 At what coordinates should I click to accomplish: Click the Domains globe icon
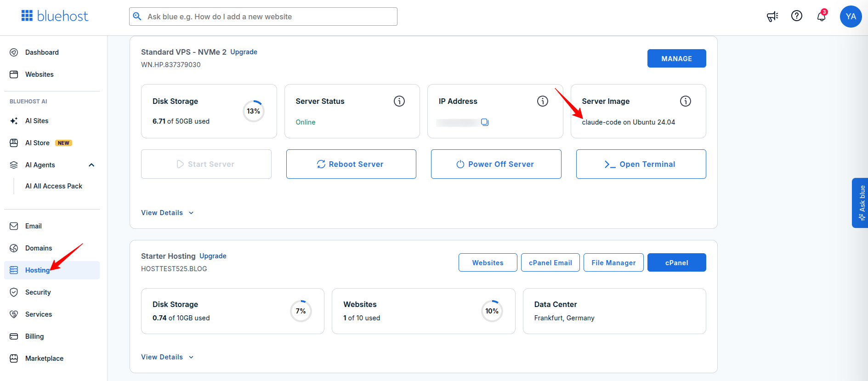(x=14, y=248)
